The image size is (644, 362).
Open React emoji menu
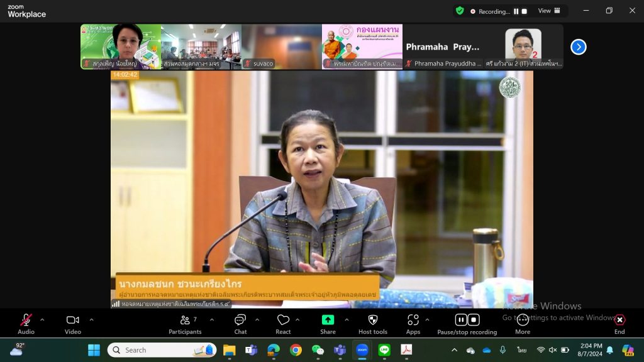[x=283, y=324]
